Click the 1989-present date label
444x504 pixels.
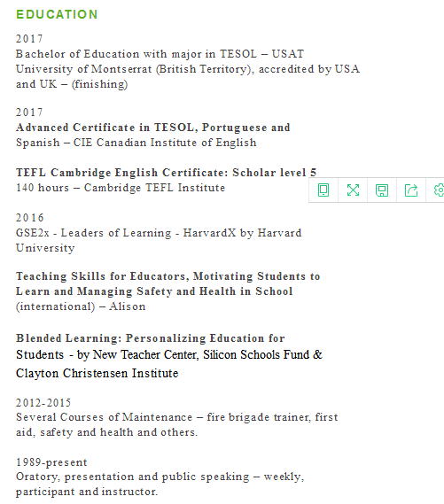pyautogui.click(x=51, y=462)
